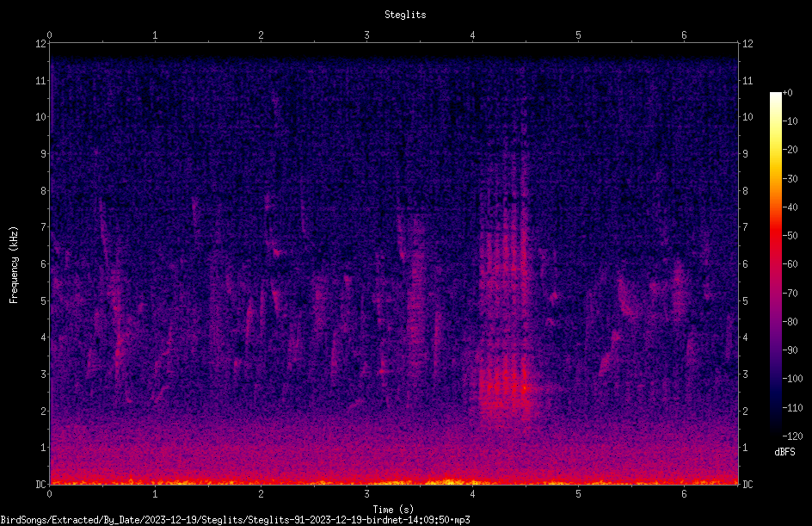Click the DC label on right axis

pyautogui.click(x=747, y=485)
